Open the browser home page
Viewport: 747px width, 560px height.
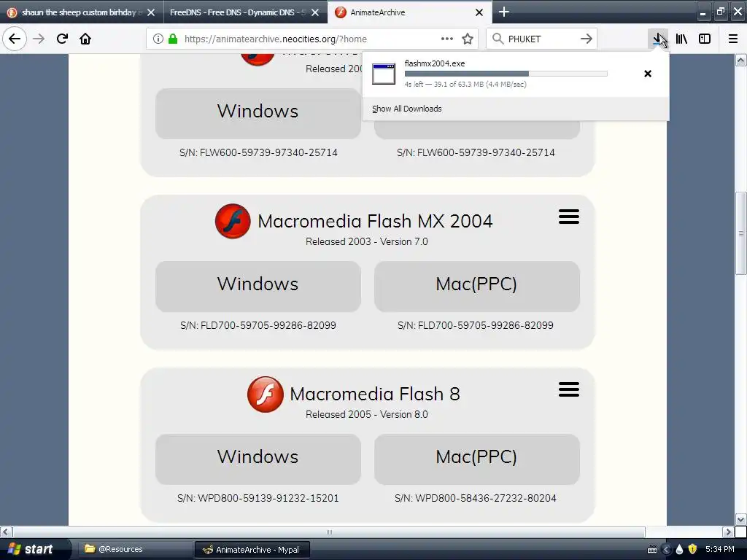[x=85, y=39]
